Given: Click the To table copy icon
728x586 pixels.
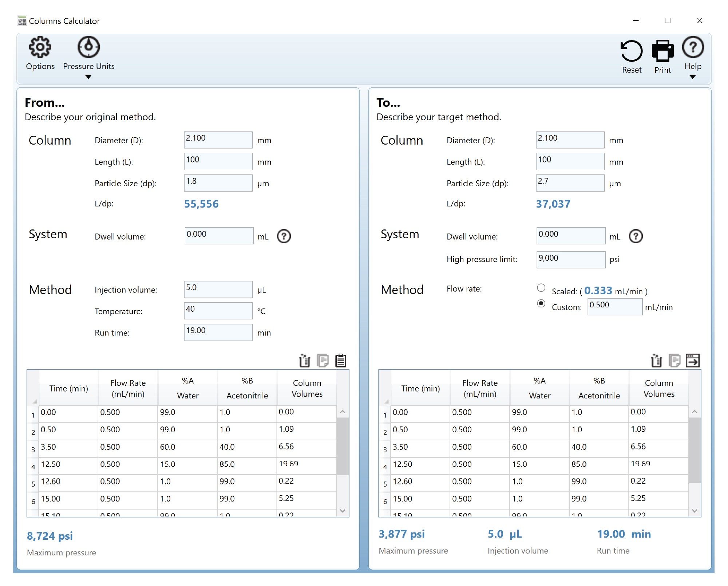Looking at the screenshot, I should click(x=674, y=361).
